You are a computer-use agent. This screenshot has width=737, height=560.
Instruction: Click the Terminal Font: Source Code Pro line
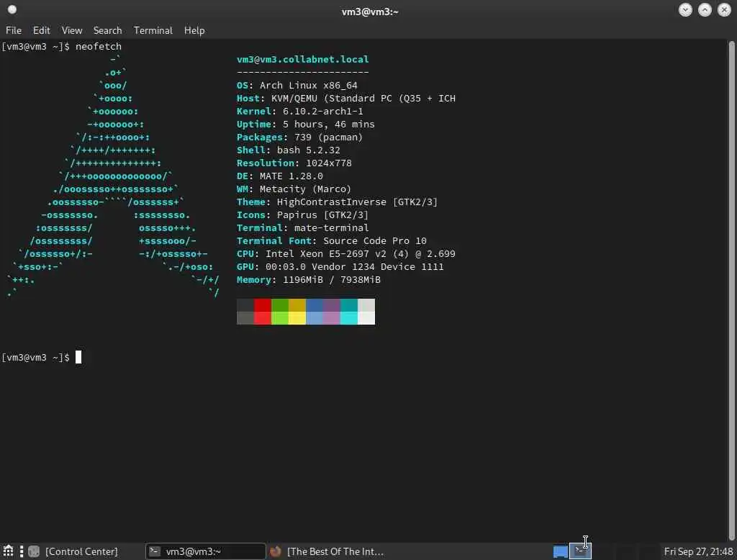331,241
